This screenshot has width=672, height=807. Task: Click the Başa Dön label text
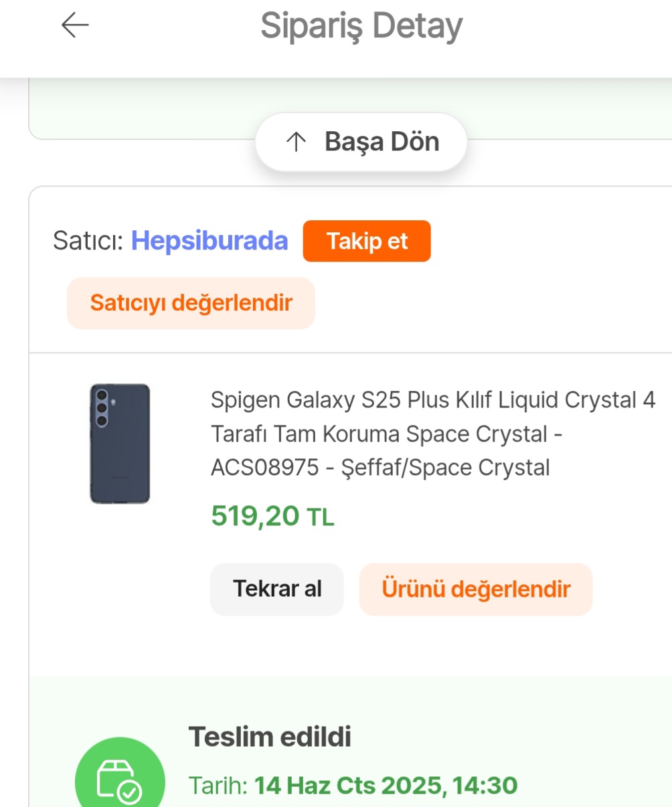[382, 142]
